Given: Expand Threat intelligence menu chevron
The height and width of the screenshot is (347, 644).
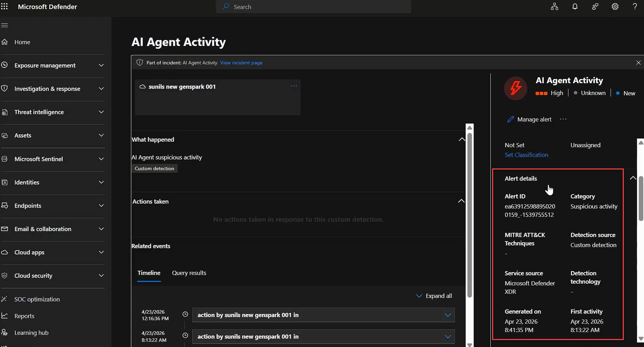Looking at the screenshot, I should (101, 112).
